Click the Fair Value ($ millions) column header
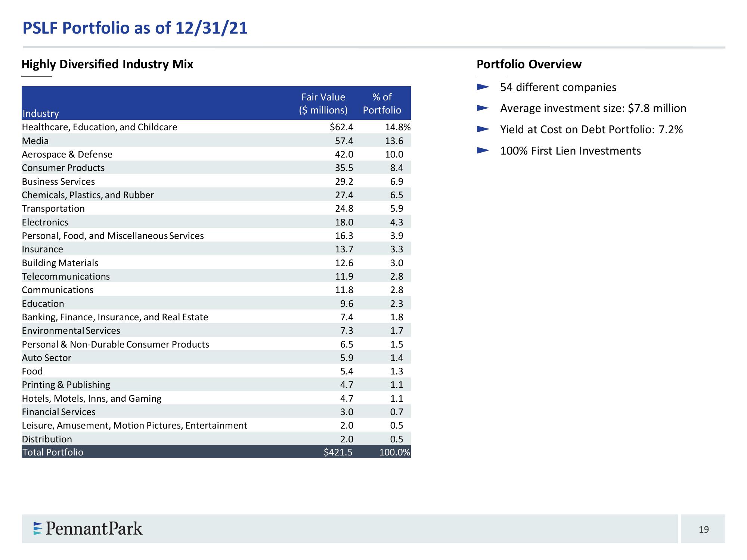 point(323,103)
